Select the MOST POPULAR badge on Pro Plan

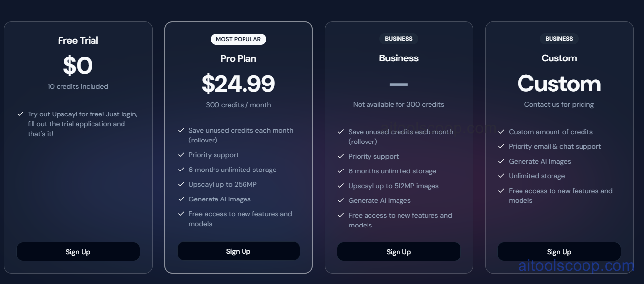(x=238, y=39)
